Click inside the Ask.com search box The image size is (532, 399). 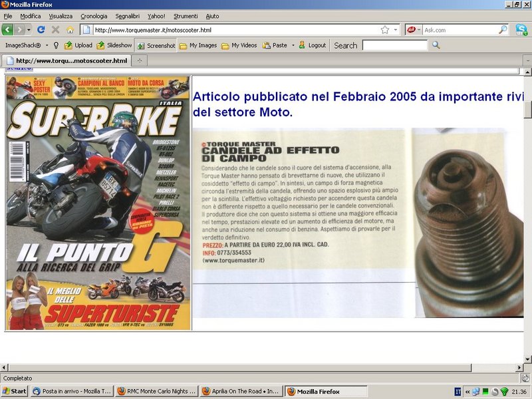coord(460,30)
